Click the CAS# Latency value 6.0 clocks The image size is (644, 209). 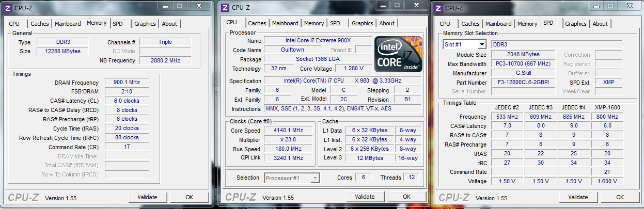coord(127,101)
